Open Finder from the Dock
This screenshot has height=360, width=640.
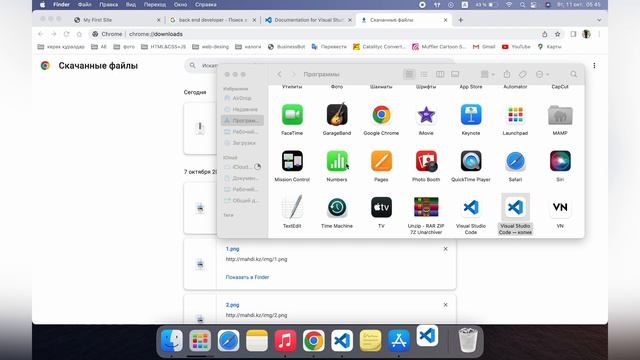(x=171, y=340)
